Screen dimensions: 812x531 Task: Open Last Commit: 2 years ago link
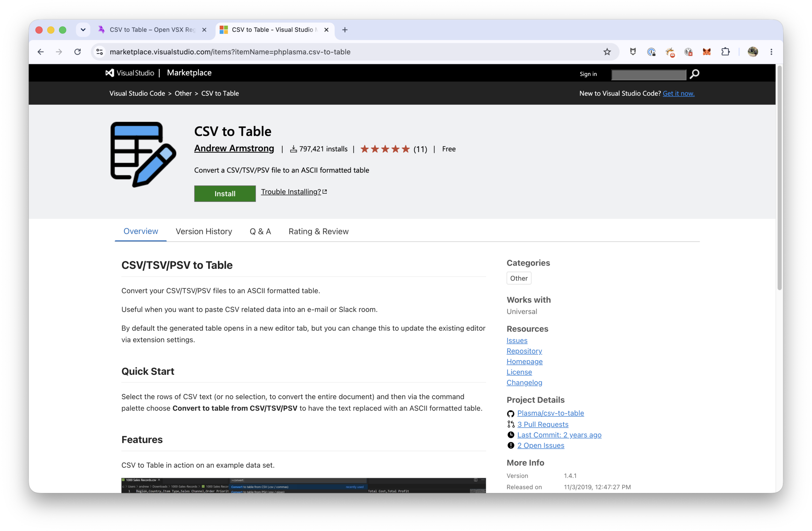tap(559, 435)
